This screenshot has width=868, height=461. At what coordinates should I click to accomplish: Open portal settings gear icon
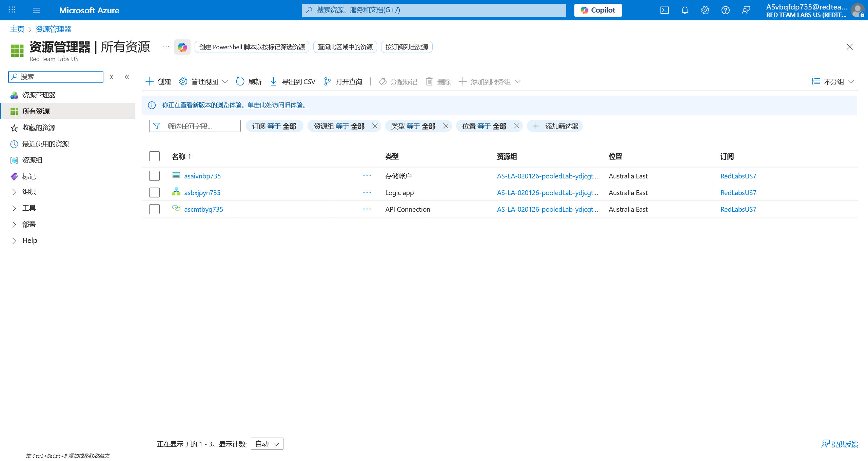(705, 10)
